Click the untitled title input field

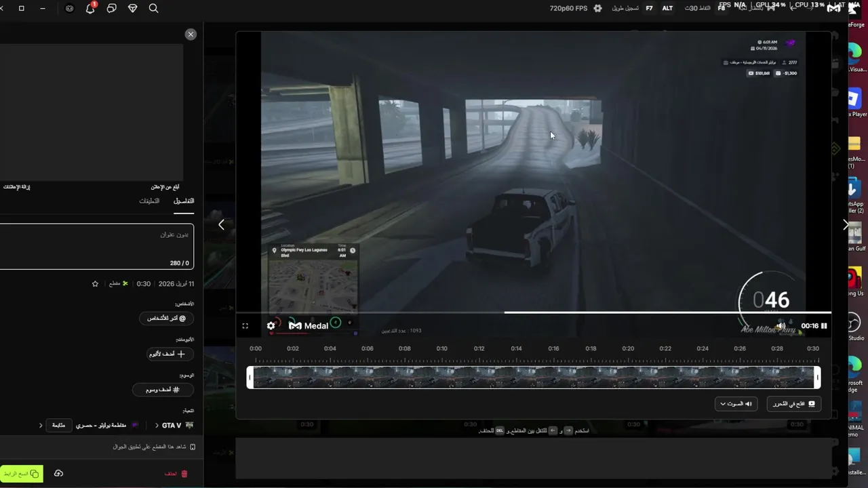(x=96, y=246)
